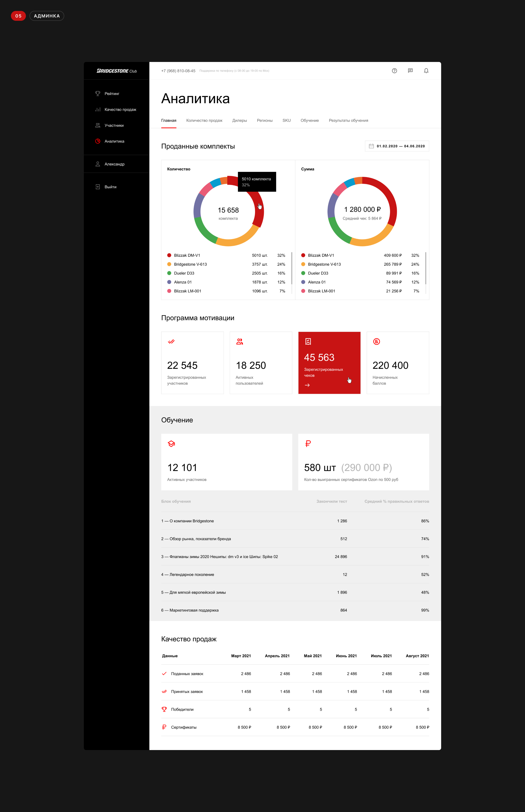The height and width of the screenshot is (812, 525).
Task: Click the Выйти logout icon
Action: pos(98,187)
